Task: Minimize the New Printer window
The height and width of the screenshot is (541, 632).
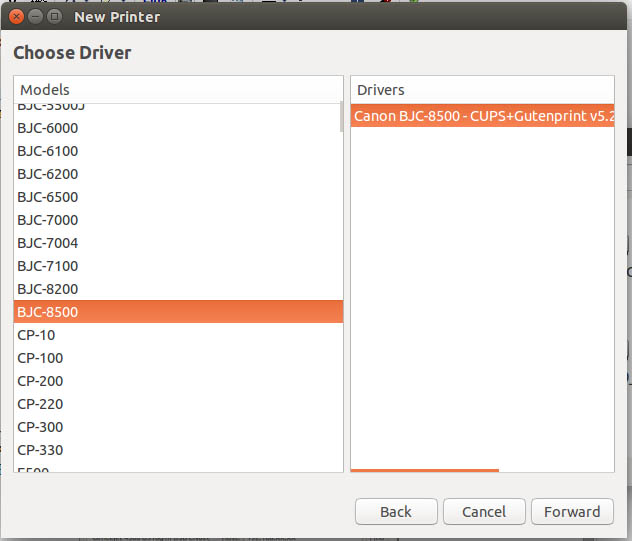Action: [x=35, y=17]
